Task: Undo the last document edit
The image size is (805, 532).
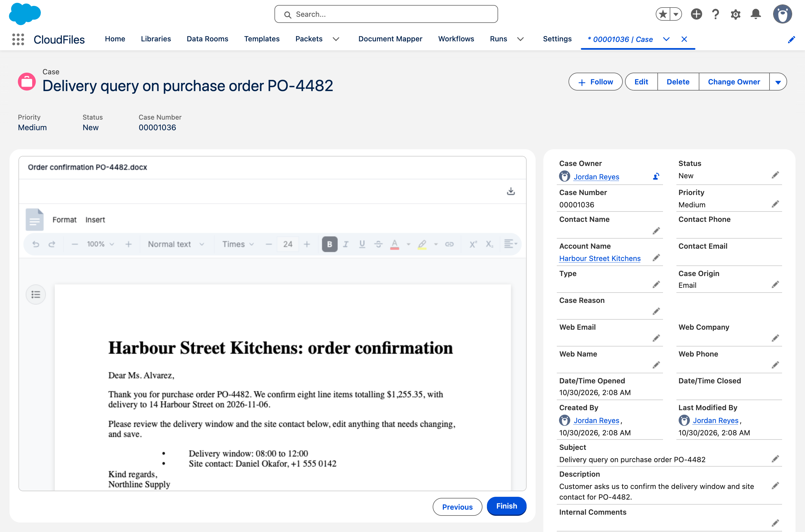Action: pos(35,244)
